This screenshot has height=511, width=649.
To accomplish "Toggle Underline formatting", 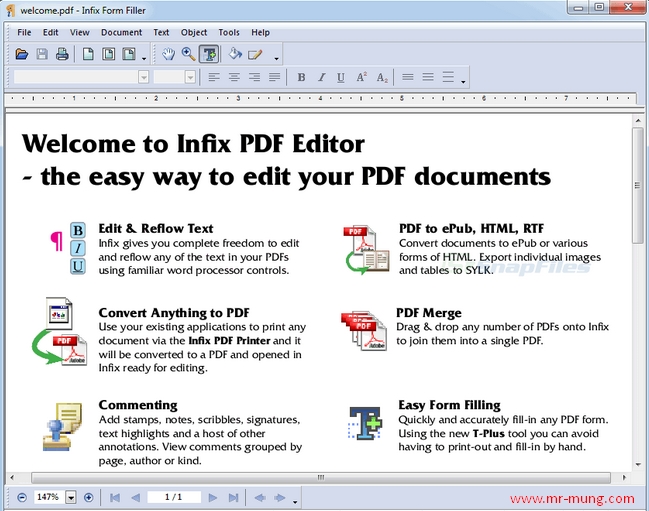I will (341, 77).
